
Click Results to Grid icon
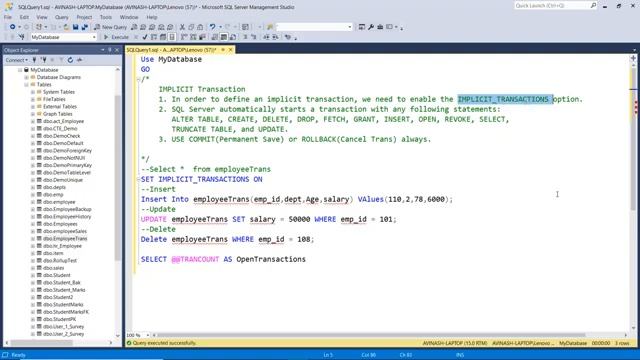pyautogui.click(x=224, y=37)
